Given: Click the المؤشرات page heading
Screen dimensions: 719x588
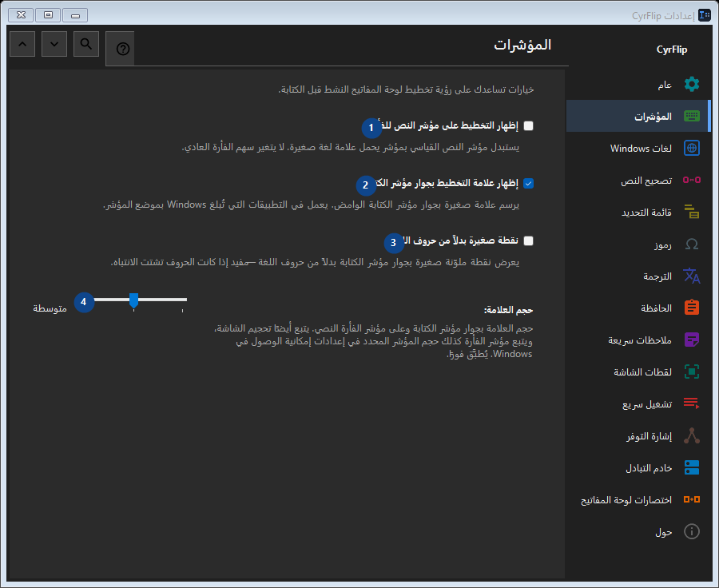Looking at the screenshot, I should tap(522, 45).
